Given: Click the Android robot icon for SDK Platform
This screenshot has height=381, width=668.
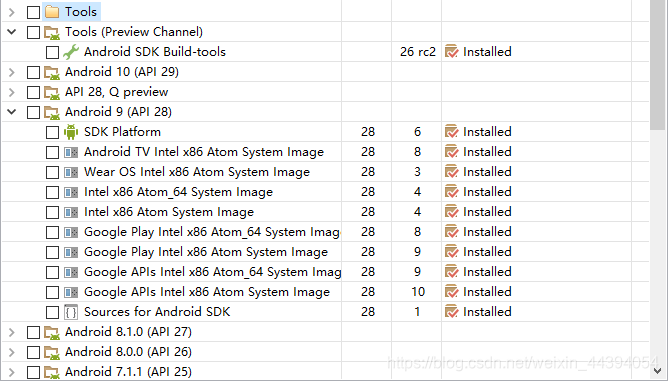Looking at the screenshot, I should (x=71, y=132).
